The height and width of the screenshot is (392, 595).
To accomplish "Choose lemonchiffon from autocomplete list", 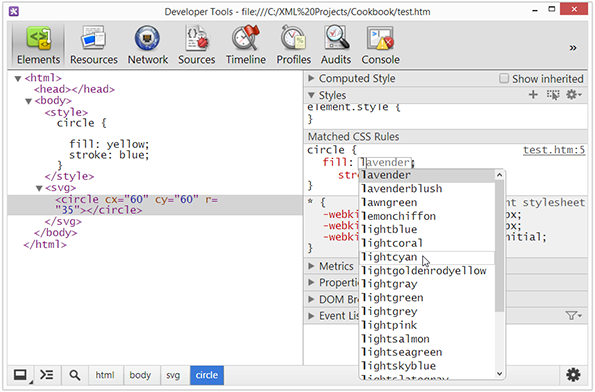I will (x=427, y=216).
